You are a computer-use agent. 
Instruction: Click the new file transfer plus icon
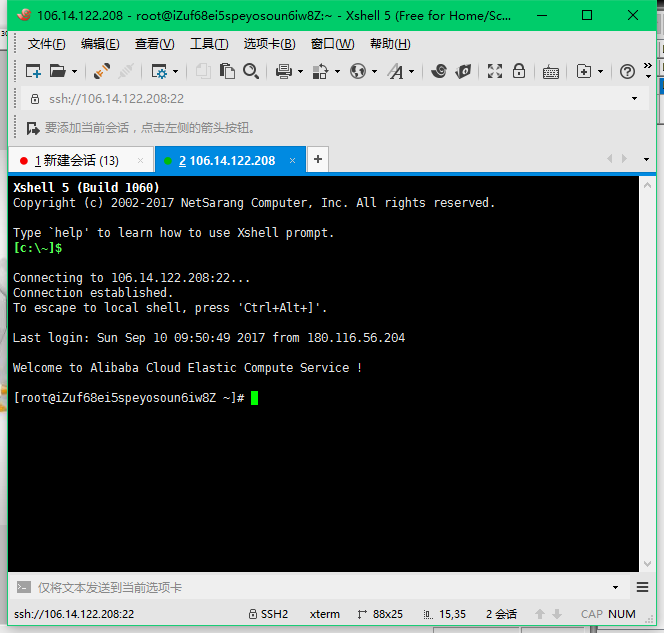click(x=584, y=71)
